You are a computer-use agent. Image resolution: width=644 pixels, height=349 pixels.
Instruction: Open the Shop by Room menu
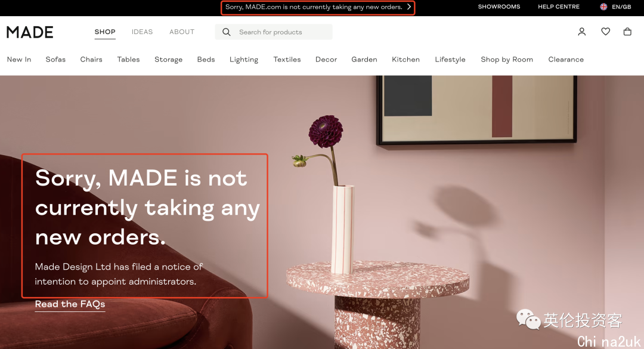507,60
